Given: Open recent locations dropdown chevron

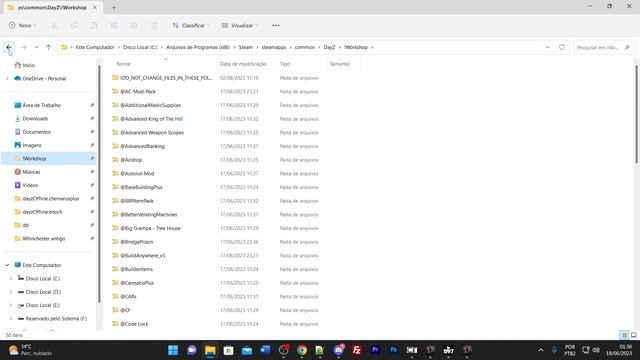Looking at the screenshot, I should coord(36,47).
